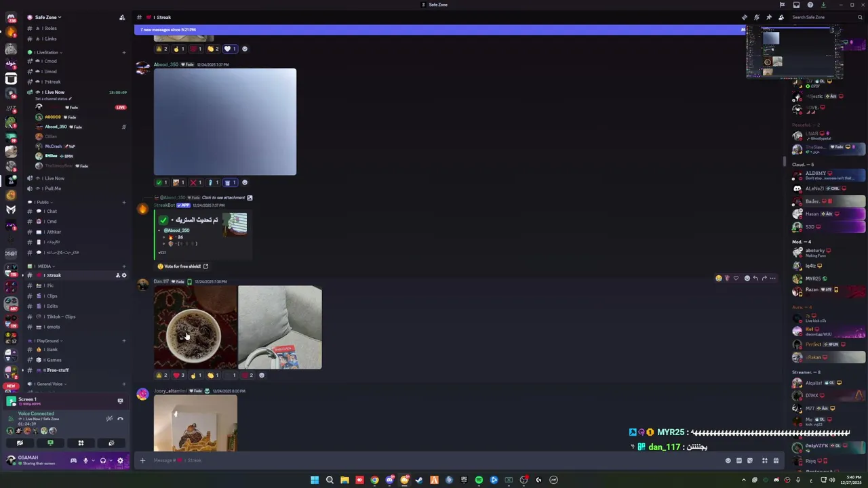Click Forward icon on Dan_117's message toolbar
Screen dimensions: 868x488
[764, 278]
